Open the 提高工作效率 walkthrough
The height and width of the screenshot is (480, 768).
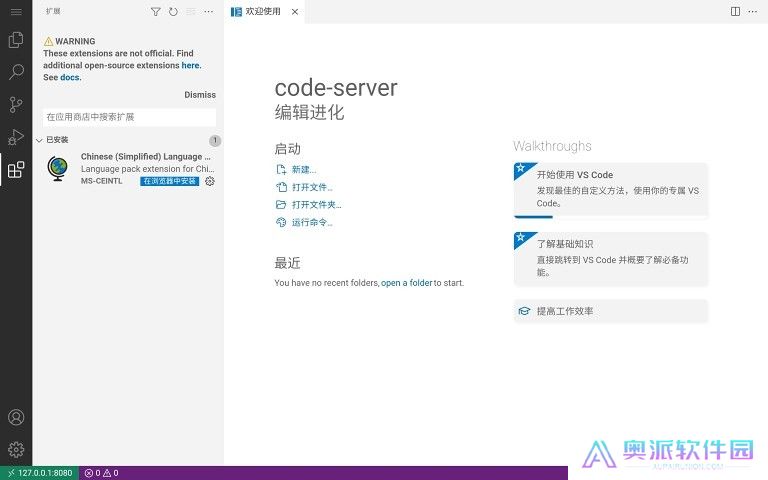[x=611, y=311]
